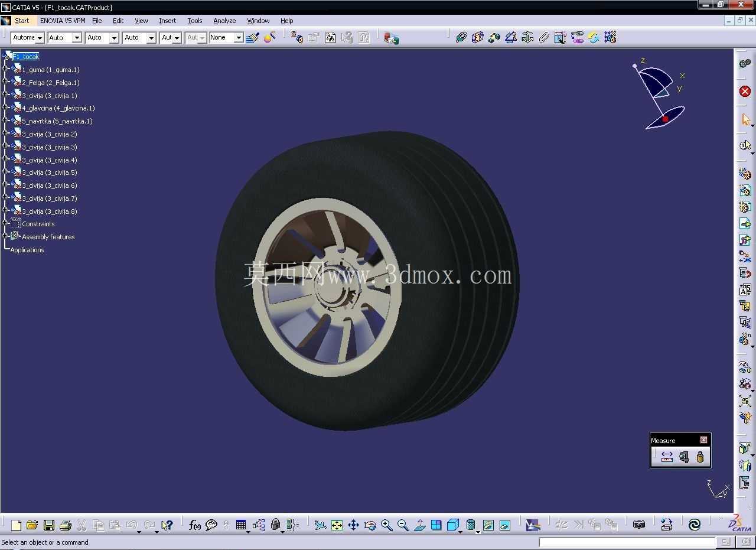This screenshot has width=756, height=550.
Task: Close the Measure floating toolbar
Action: point(703,440)
